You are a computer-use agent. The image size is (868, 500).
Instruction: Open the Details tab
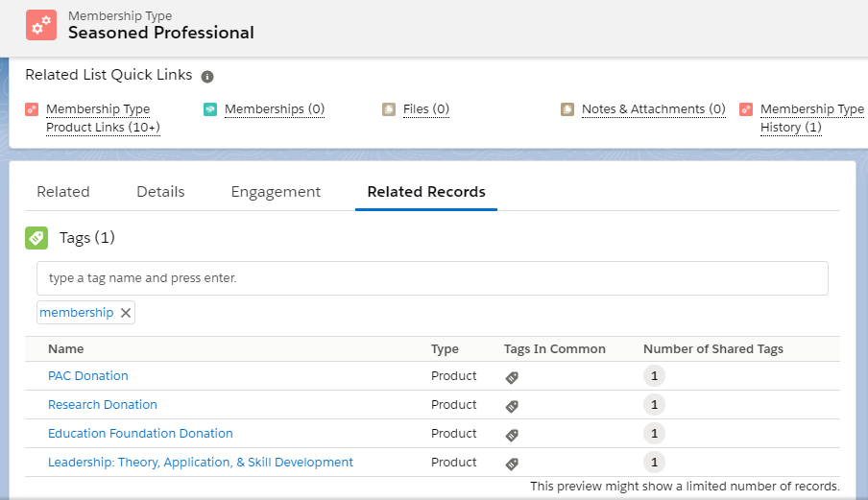click(x=160, y=192)
